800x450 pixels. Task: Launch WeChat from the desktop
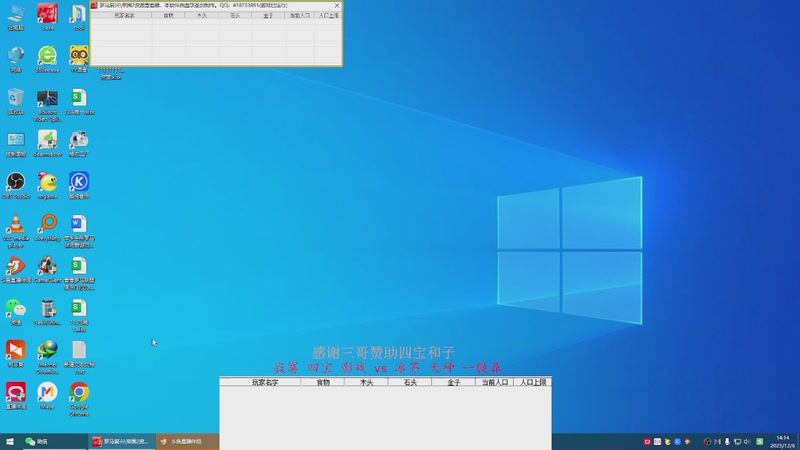(x=16, y=311)
